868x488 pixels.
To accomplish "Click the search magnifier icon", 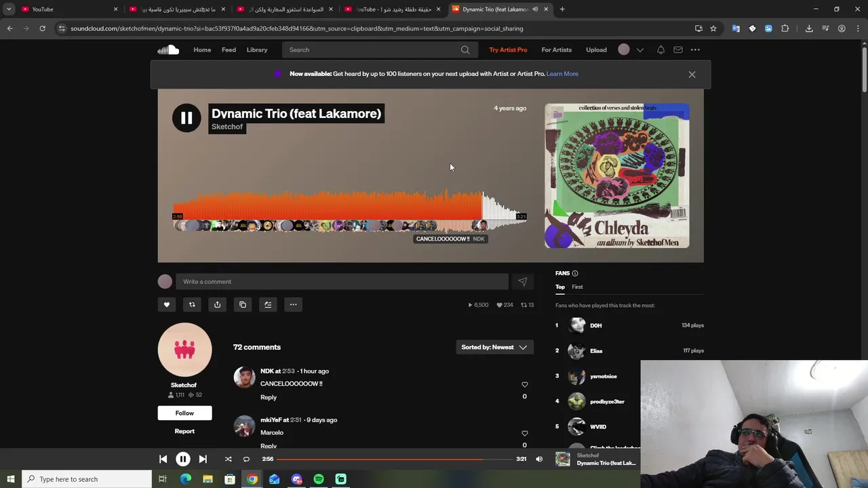I will pyautogui.click(x=465, y=49).
